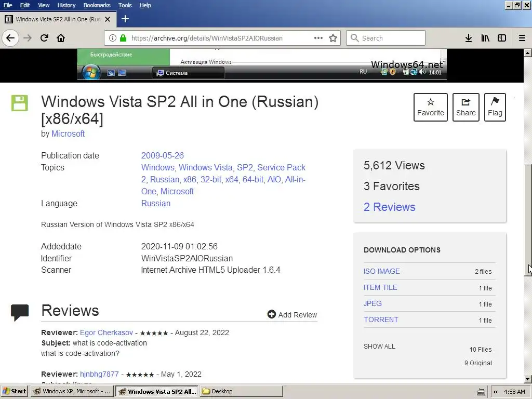Image resolution: width=532 pixels, height=399 pixels.
Task: Click the 'WinVistaSP2AIORussian' identifier value
Action: [187, 259]
